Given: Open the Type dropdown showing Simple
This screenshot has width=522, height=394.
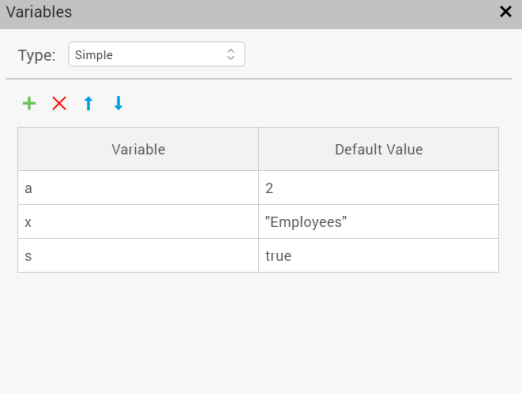Looking at the screenshot, I should [x=157, y=54].
